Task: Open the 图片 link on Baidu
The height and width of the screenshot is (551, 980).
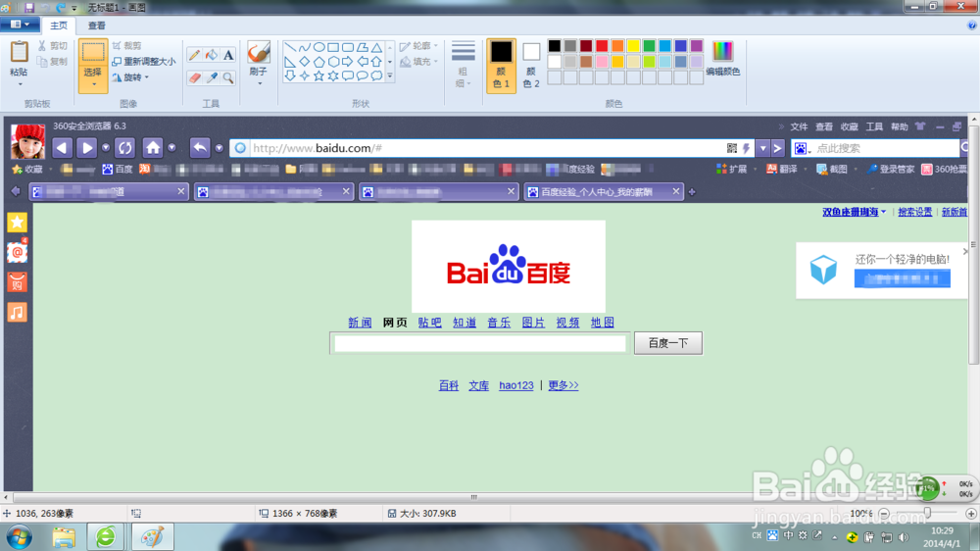Action: [533, 323]
